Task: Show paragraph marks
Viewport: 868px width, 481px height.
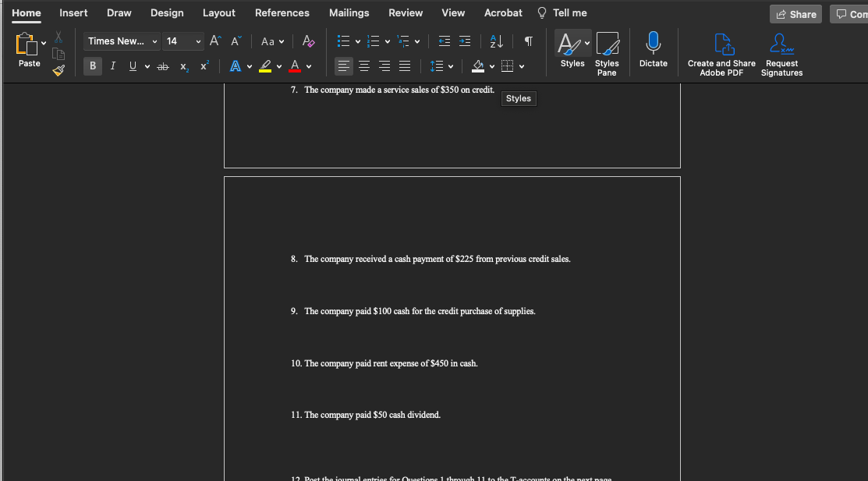Action: [528, 41]
